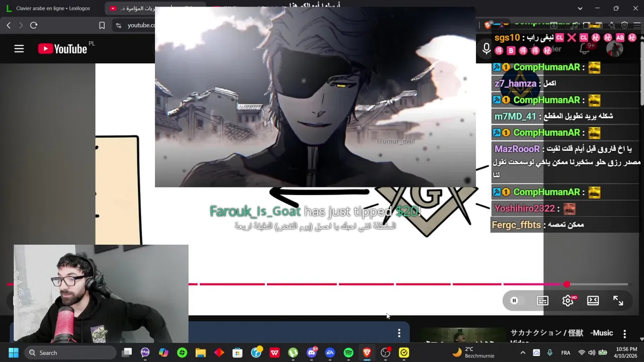Screen dimensions: 644x362
Task: Open video player settings gear
Action: (x=568, y=301)
